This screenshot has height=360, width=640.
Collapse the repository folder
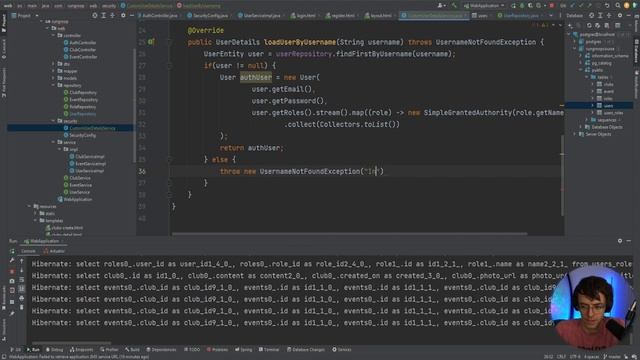(53, 85)
